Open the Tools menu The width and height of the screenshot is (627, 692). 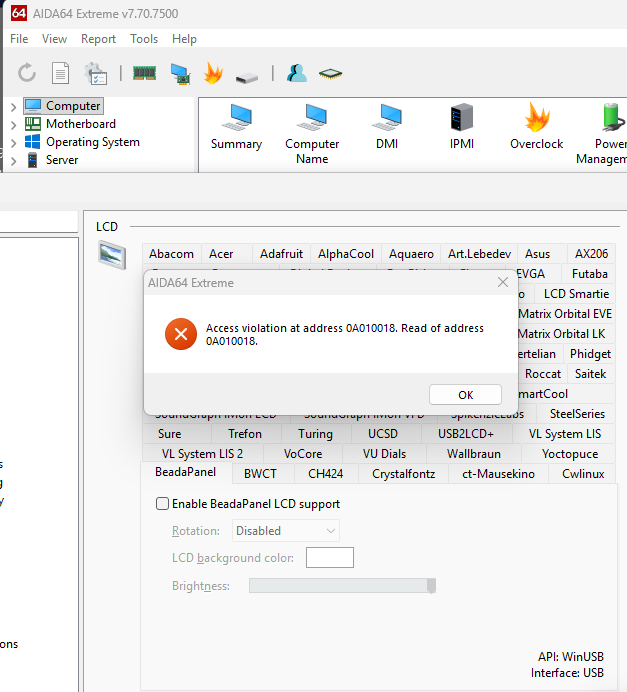(x=144, y=39)
